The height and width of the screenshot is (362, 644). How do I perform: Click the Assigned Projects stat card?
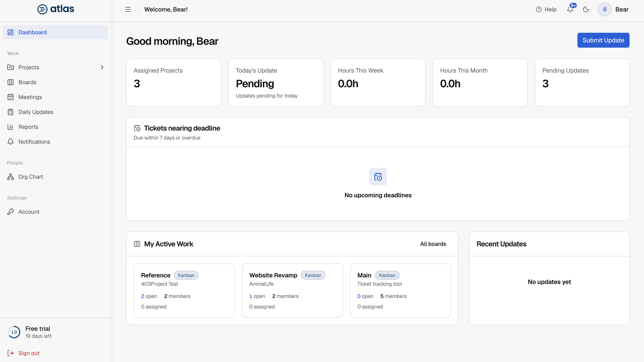coord(173,83)
